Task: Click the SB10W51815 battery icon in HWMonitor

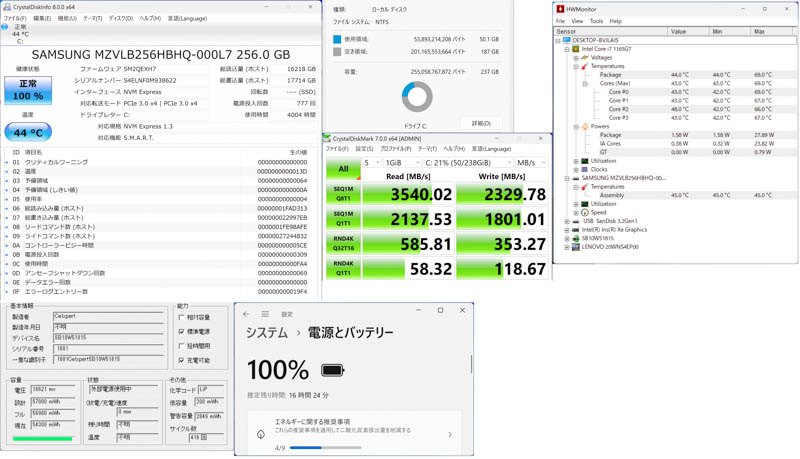Action: coord(576,238)
